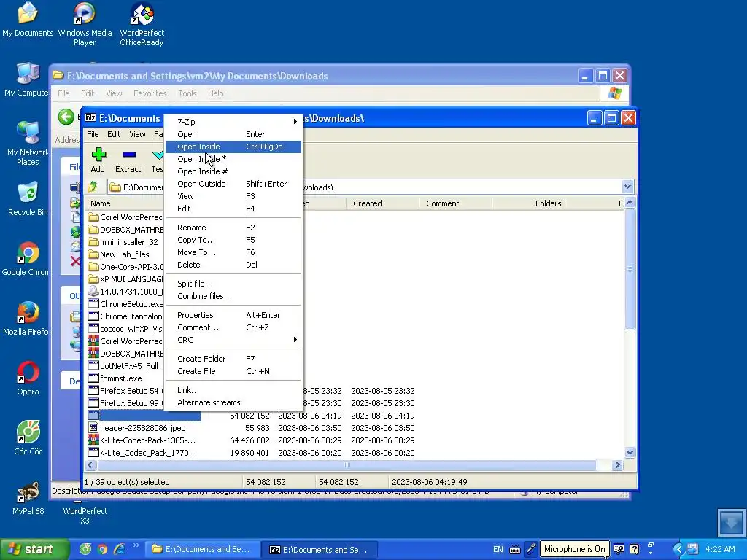Click vertical scrollbar up arrow in 7-Zip

point(630,203)
